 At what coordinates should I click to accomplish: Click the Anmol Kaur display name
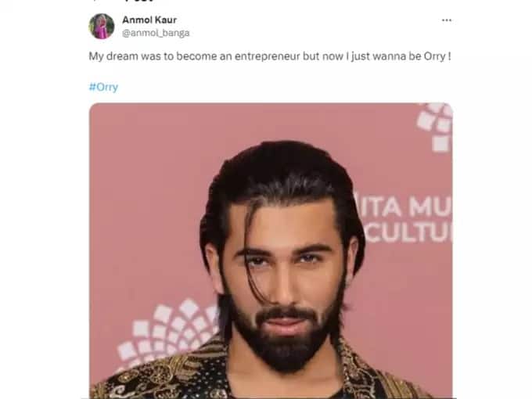point(149,20)
